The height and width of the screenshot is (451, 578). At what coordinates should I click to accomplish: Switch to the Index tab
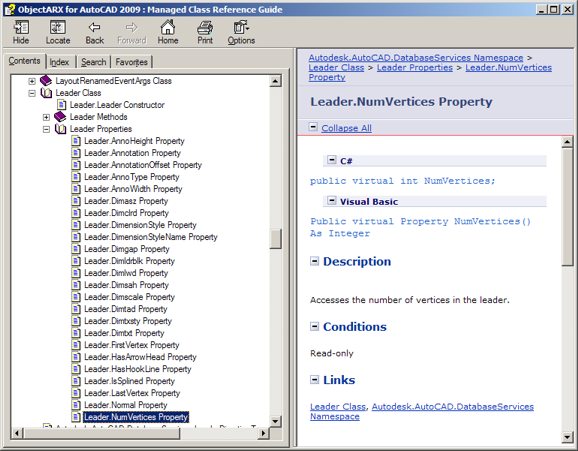(x=59, y=62)
